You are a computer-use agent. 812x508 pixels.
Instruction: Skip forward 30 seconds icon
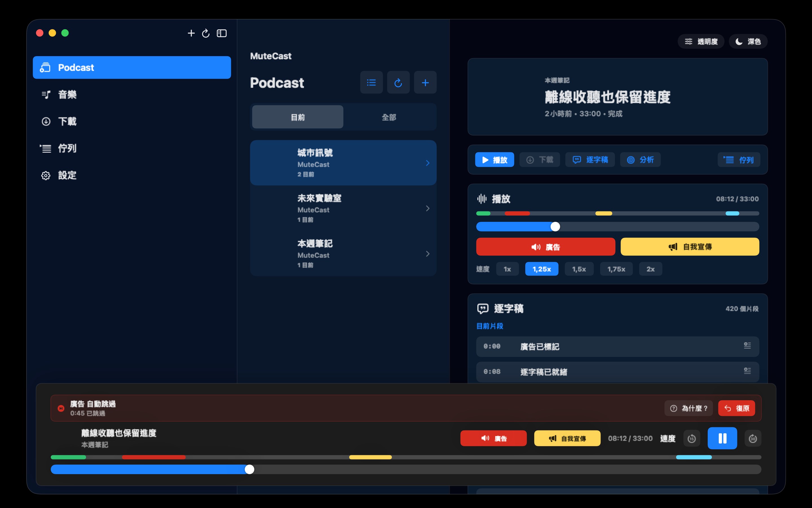pos(753,438)
